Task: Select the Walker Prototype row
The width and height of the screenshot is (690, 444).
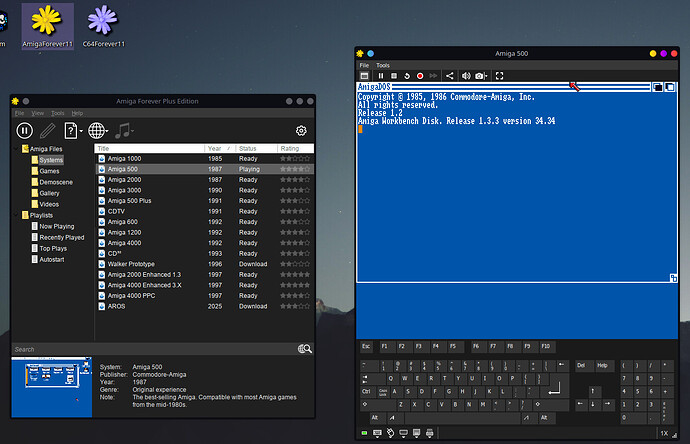Action: (x=205, y=264)
